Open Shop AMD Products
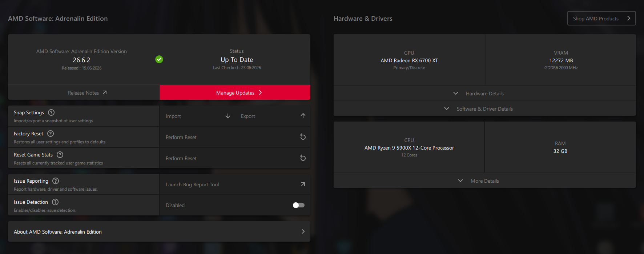The width and height of the screenshot is (644, 254). coord(601,18)
